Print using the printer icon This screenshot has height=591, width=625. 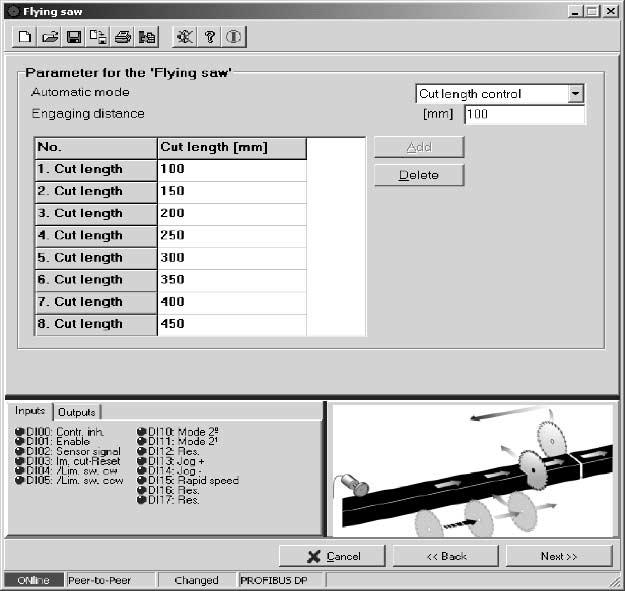[123, 37]
